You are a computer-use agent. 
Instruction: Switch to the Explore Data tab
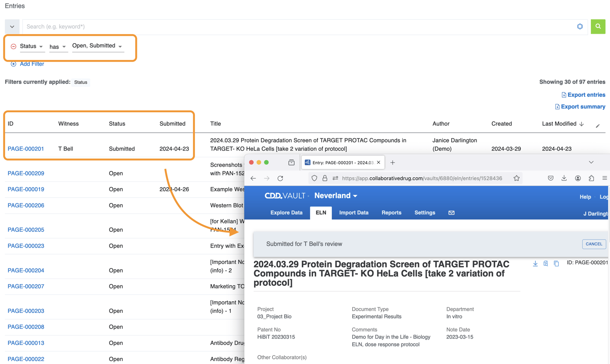pos(286,213)
